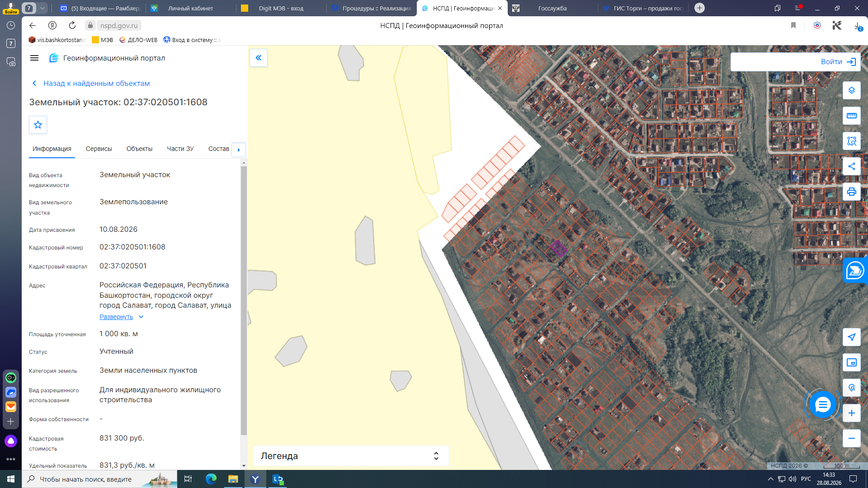Print the map with printer icon
Screen dimensions: 868x488
point(851,192)
